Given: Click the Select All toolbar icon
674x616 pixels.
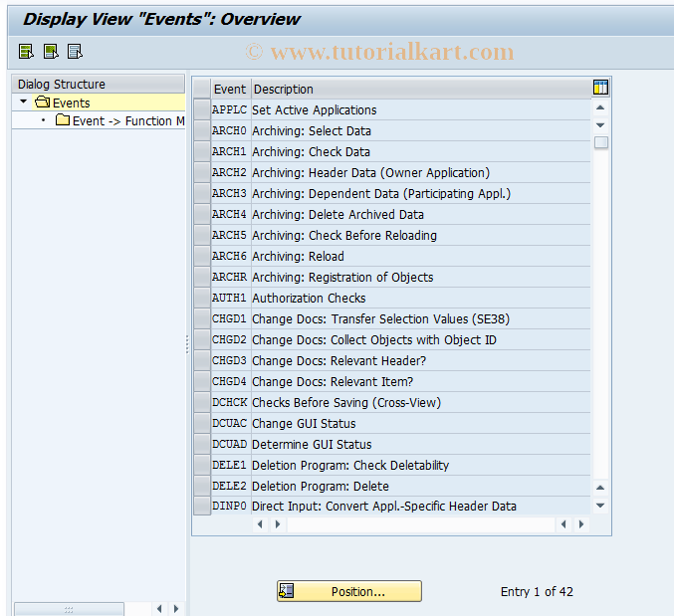Looking at the screenshot, I should tap(26, 52).
